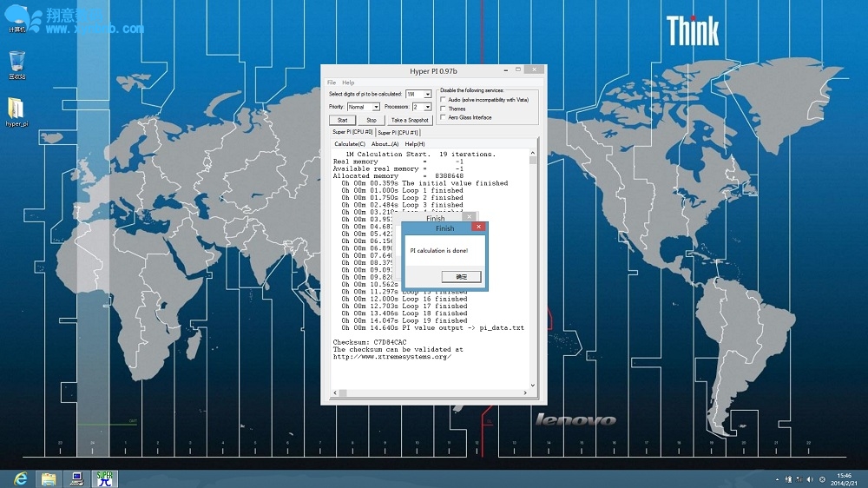Click the Hyper PI computer taskbar icon
Image resolution: width=868 pixels, height=488 pixels.
pyautogui.click(x=76, y=478)
